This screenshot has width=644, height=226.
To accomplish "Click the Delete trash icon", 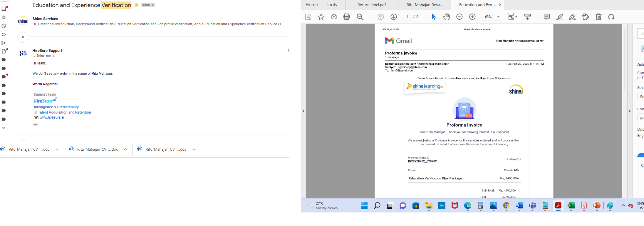I will 598,17.
